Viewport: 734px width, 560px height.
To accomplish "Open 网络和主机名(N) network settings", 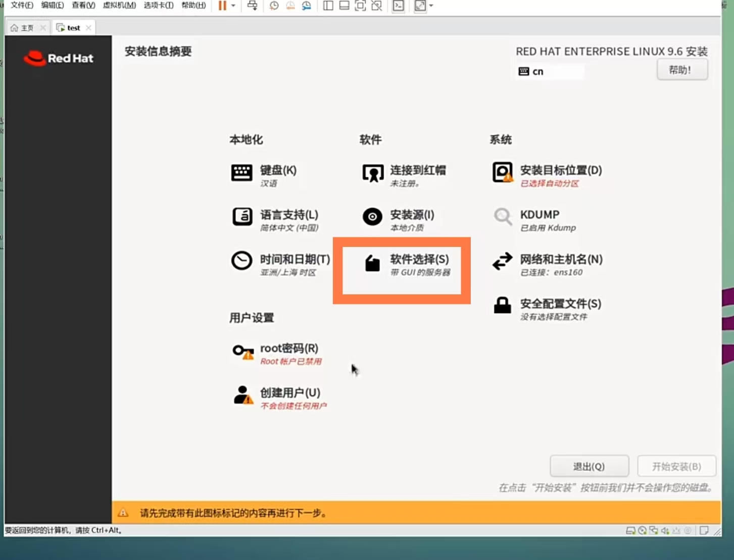I will coord(548,264).
